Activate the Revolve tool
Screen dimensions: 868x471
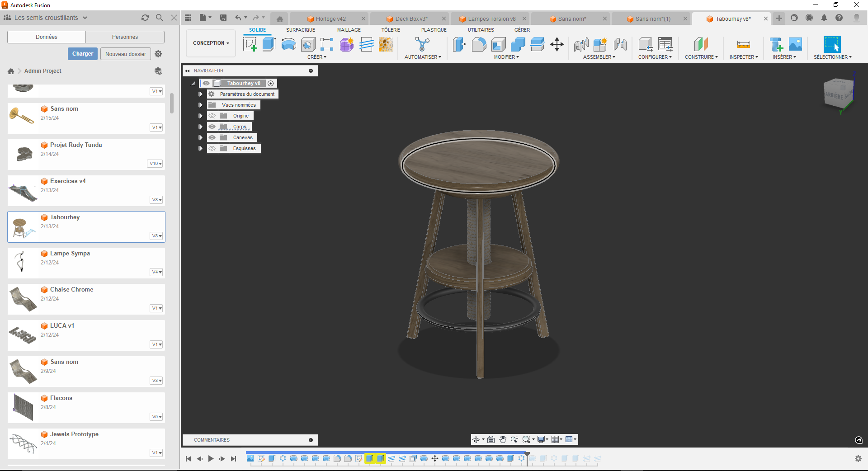pos(288,44)
